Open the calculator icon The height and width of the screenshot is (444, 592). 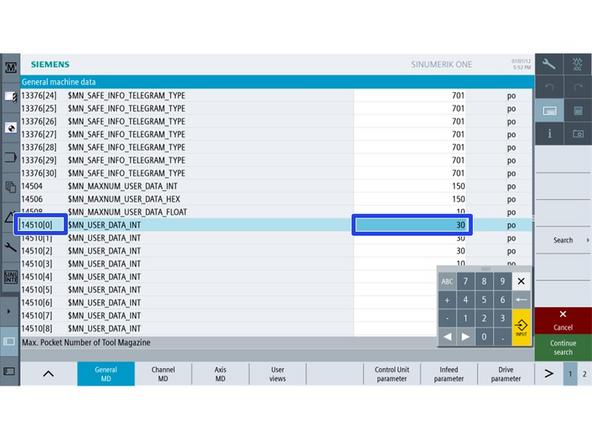578,111
